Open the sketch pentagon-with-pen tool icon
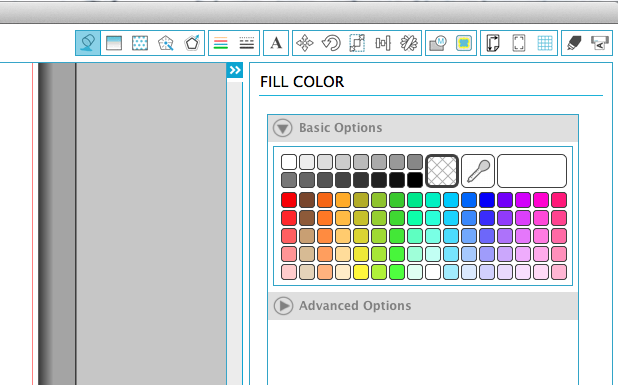 click(x=192, y=43)
